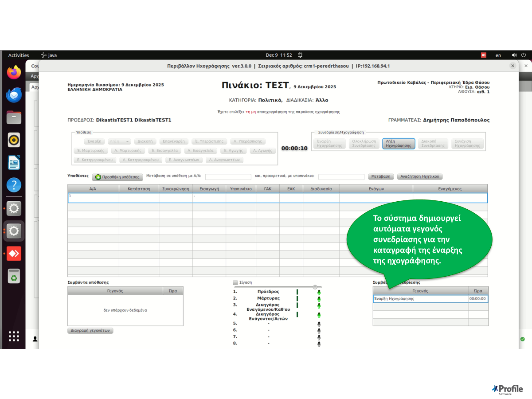Click the Προσθήκη υπόθεσης button
Image resolution: width=532 pixels, height=399 pixels.
[117, 177]
